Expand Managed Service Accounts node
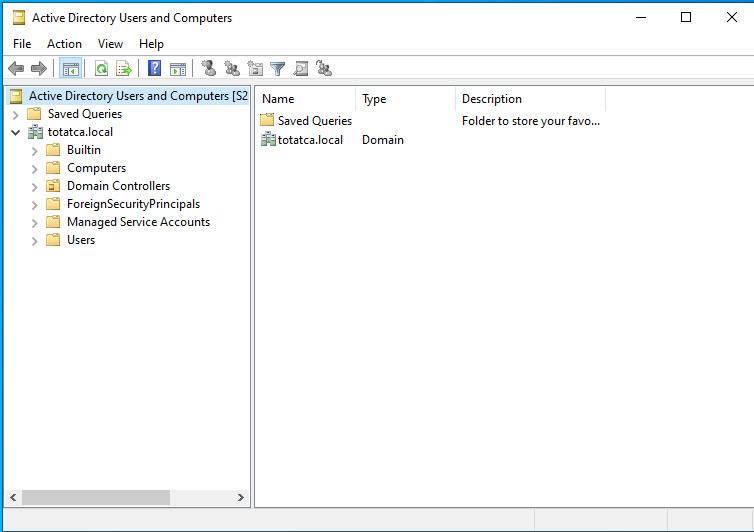Screen dimensions: 754x532 click(34, 223)
